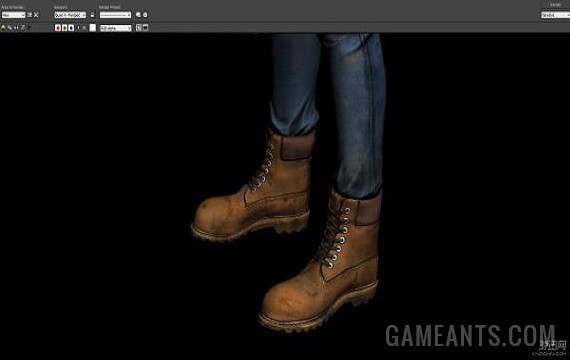
Task: Click the Edit Region icon beside Area to Render
Action: tap(30, 15)
